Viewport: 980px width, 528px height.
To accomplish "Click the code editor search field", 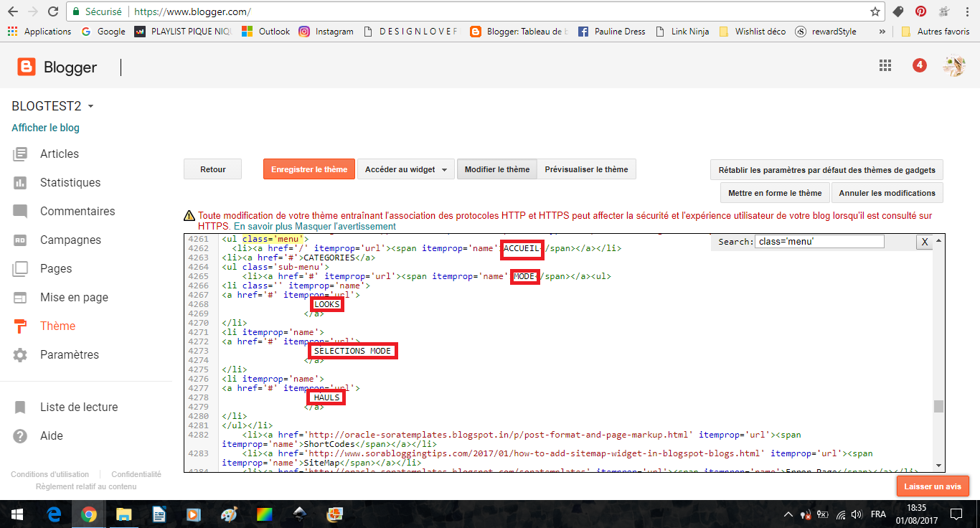I will (819, 242).
